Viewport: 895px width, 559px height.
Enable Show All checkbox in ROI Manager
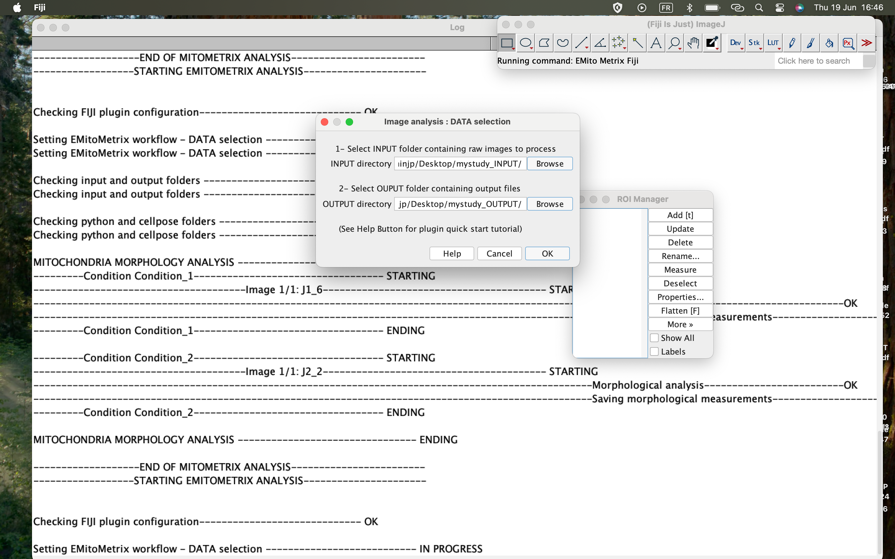click(x=655, y=338)
